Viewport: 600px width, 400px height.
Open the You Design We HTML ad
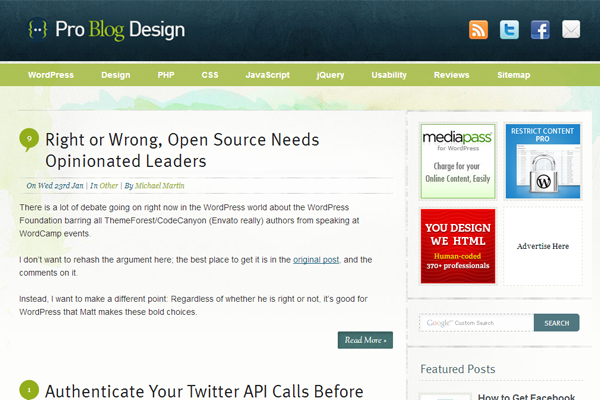[458, 246]
